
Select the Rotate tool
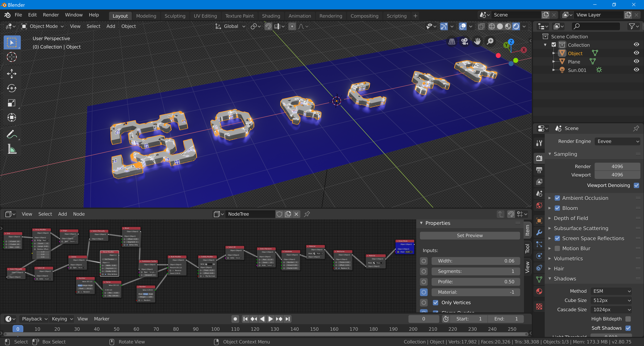(12, 88)
